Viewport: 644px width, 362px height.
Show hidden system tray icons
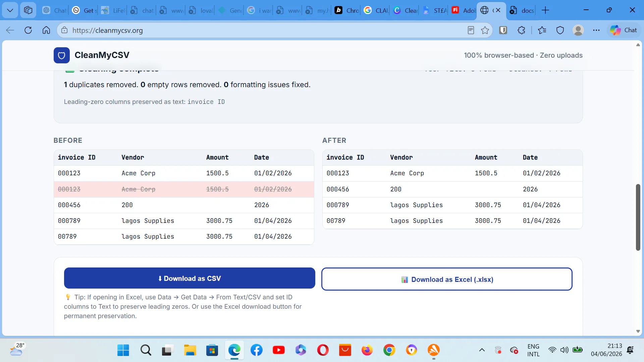point(482,350)
